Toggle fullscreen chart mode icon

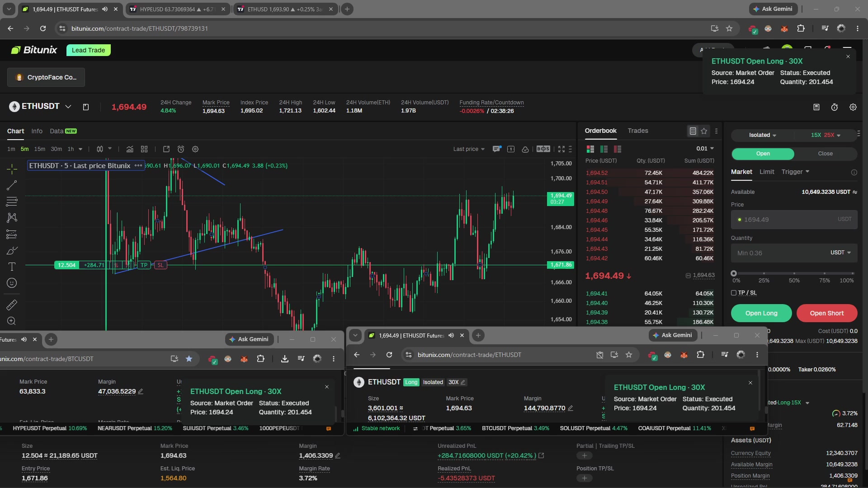tap(561, 149)
